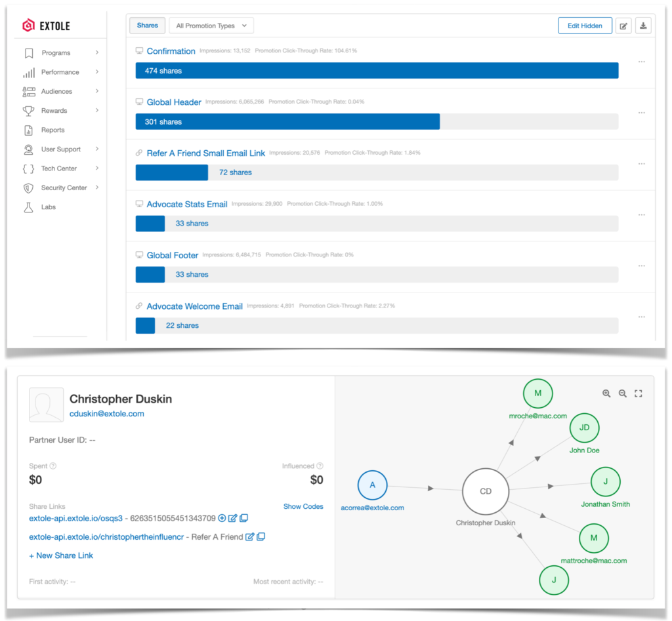
Task: Expand the referral graph to fullscreen
Action: 639,393
